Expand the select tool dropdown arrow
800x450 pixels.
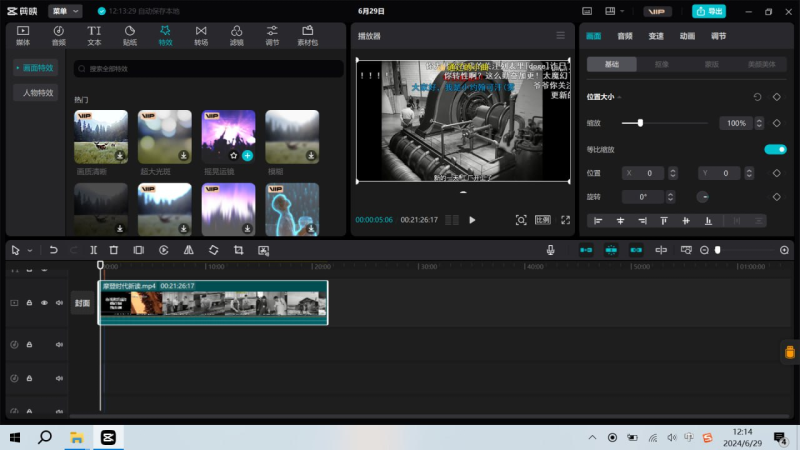click(x=30, y=251)
